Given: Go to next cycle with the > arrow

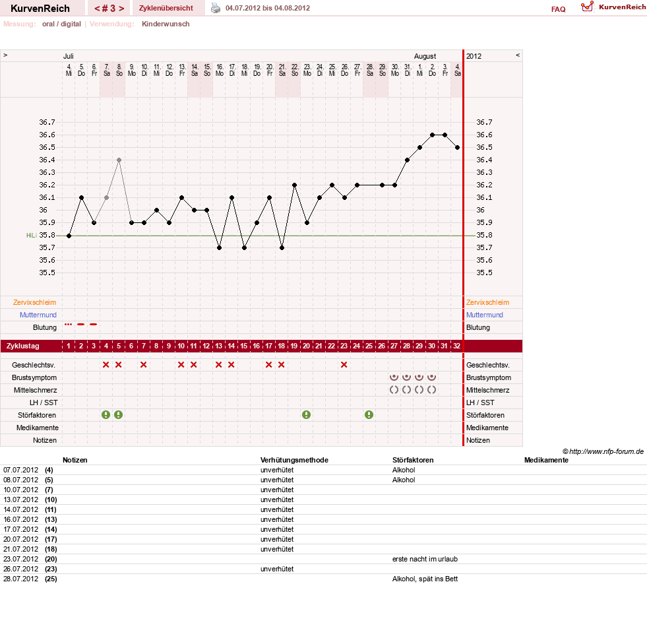Looking at the screenshot, I should (x=121, y=9).
